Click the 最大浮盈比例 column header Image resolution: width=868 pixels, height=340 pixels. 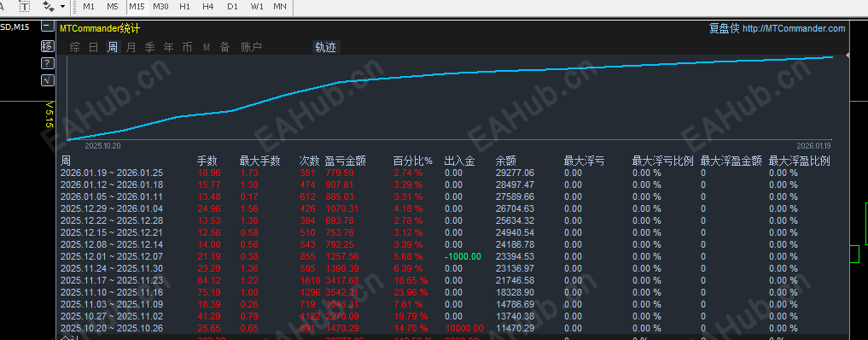click(x=800, y=161)
